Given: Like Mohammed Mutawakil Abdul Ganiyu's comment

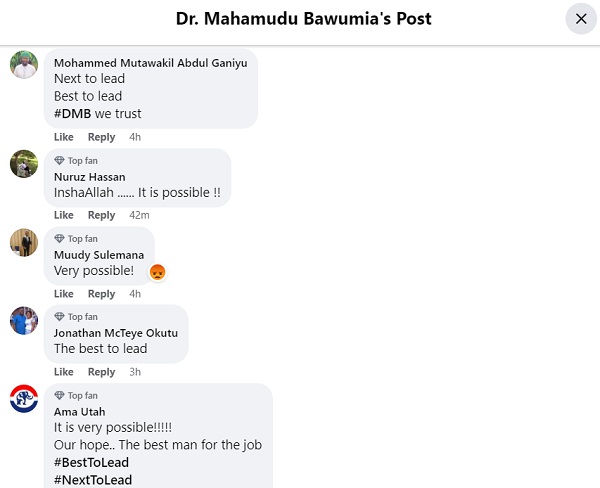Looking at the screenshot, I should coord(64,137).
